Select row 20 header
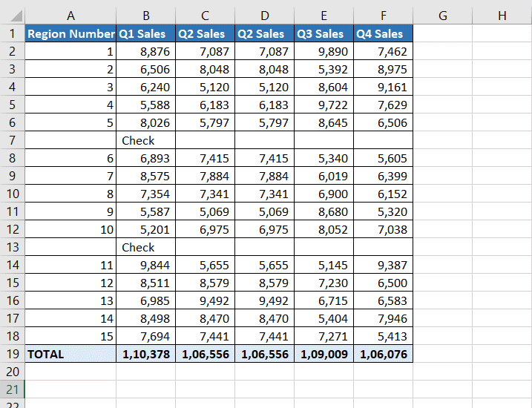This screenshot has height=408, width=532. [x=12, y=372]
